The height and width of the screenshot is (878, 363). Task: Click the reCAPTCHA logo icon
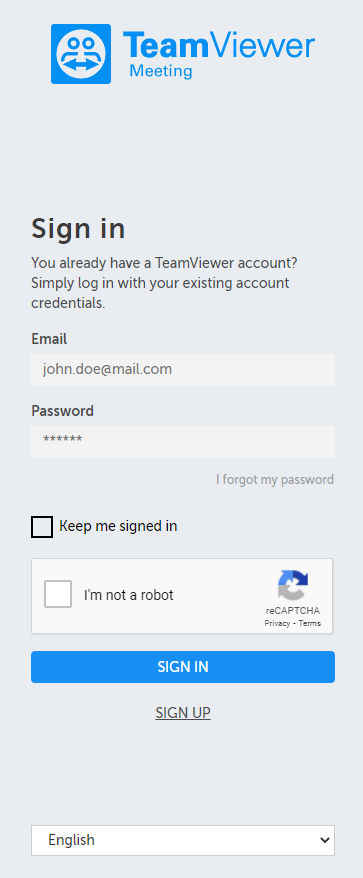pos(293,585)
